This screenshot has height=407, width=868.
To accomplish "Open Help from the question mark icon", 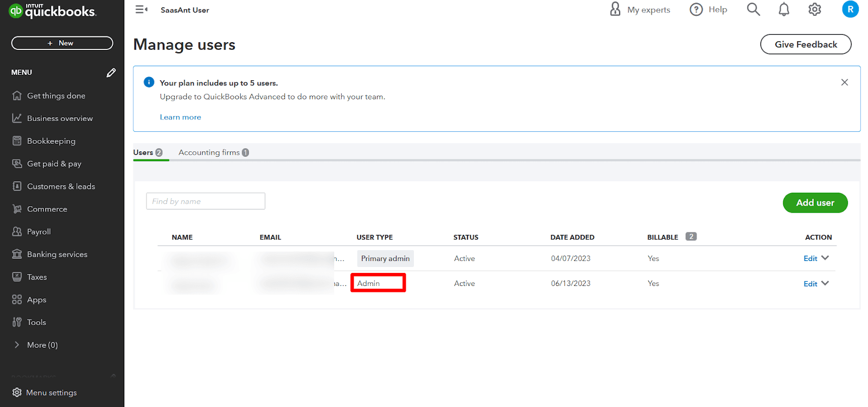I will 696,9.
